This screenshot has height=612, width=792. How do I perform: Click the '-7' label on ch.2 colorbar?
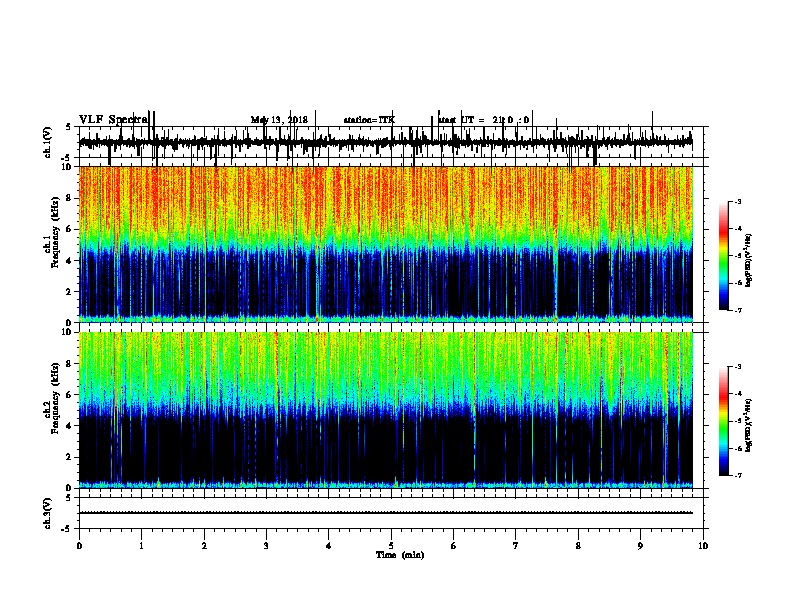click(x=738, y=475)
